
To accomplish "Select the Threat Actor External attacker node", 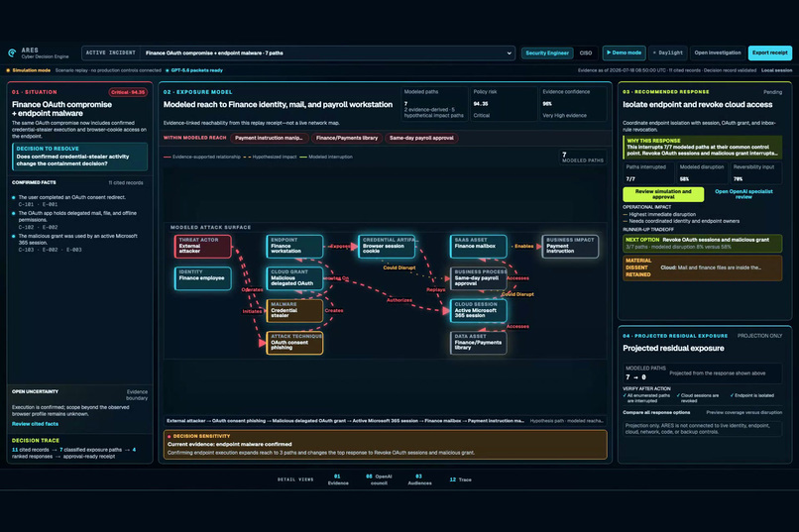I will tap(203, 246).
